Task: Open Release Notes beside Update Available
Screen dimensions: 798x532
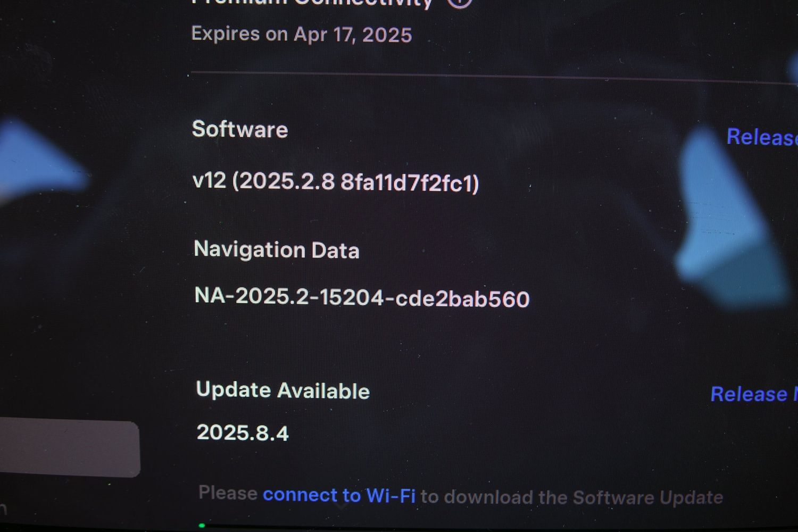Action: tap(754, 394)
